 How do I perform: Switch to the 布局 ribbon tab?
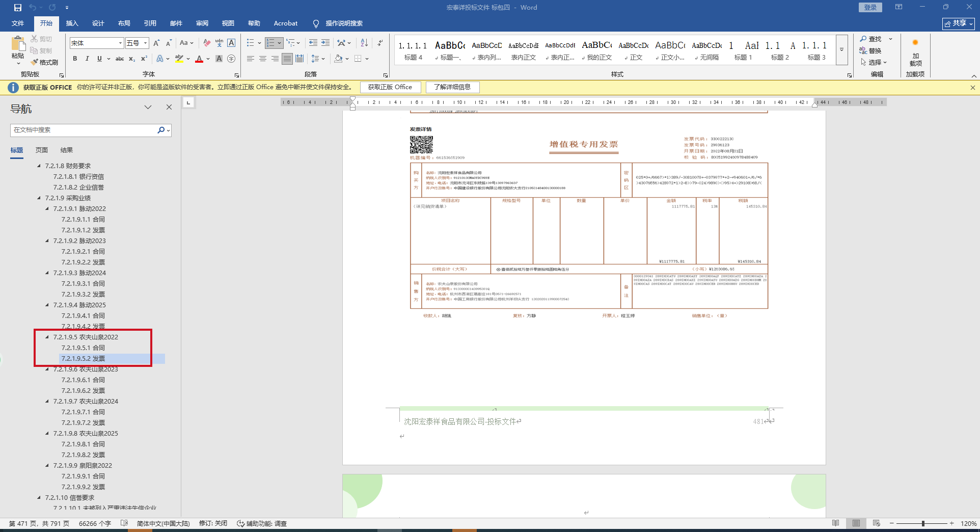(x=124, y=23)
